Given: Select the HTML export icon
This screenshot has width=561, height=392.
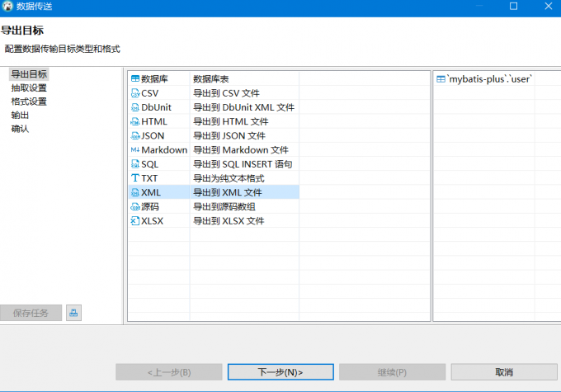Looking at the screenshot, I should [135, 121].
